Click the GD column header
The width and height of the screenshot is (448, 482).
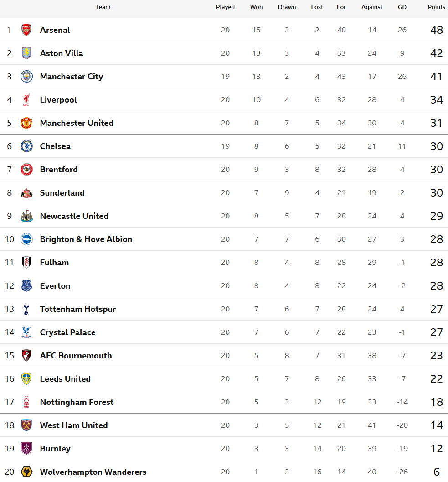pos(402,7)
